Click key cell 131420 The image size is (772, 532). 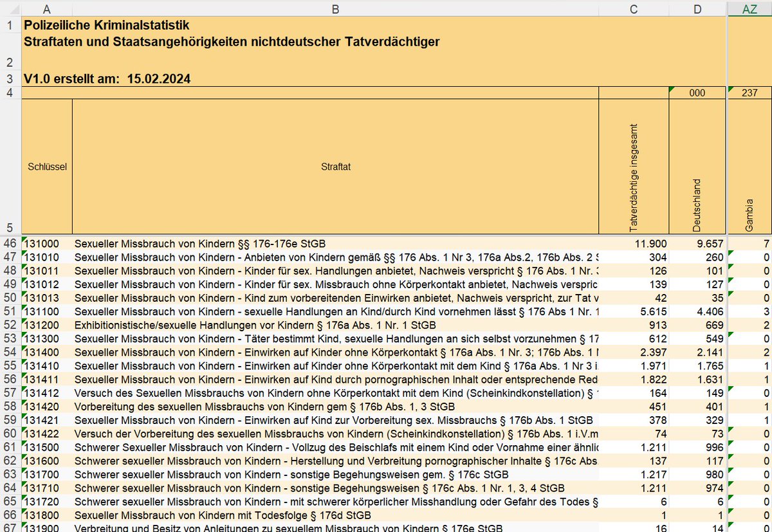click(47, 407)
